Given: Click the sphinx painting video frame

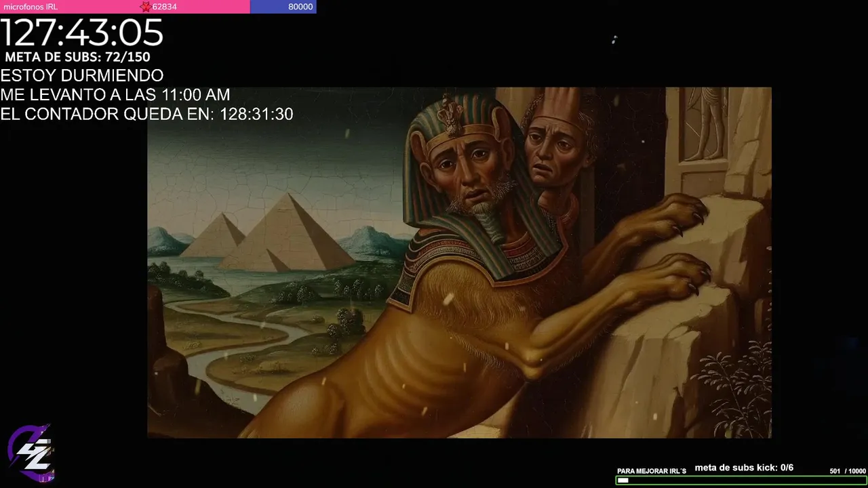Looking at the screenshot, I should tap(459, 262).
